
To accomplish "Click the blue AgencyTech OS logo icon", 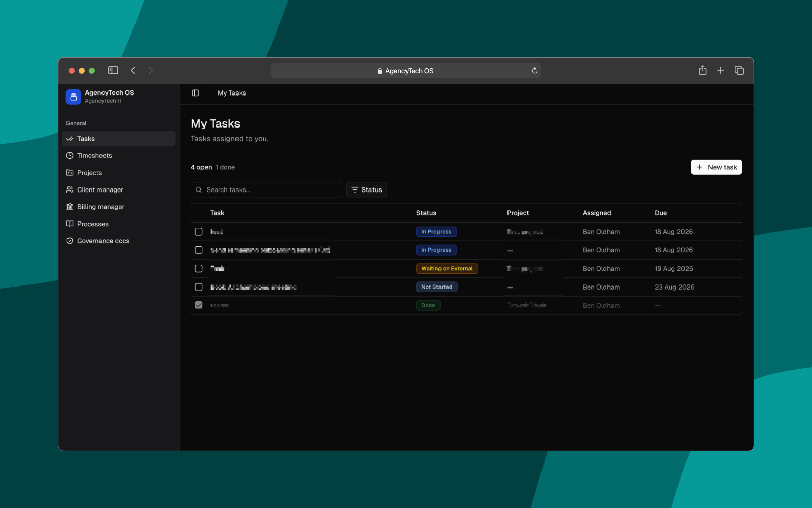I will click(x=73, y=97).
